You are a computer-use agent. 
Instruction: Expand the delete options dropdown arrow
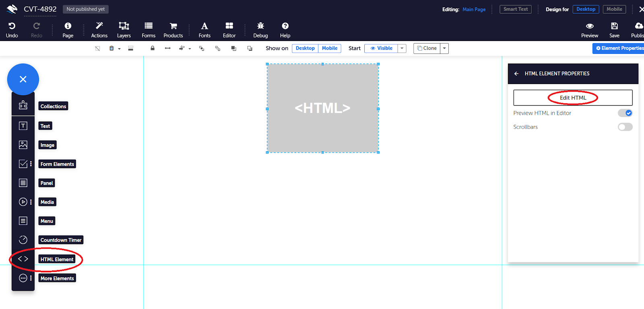tap(119, 49)
